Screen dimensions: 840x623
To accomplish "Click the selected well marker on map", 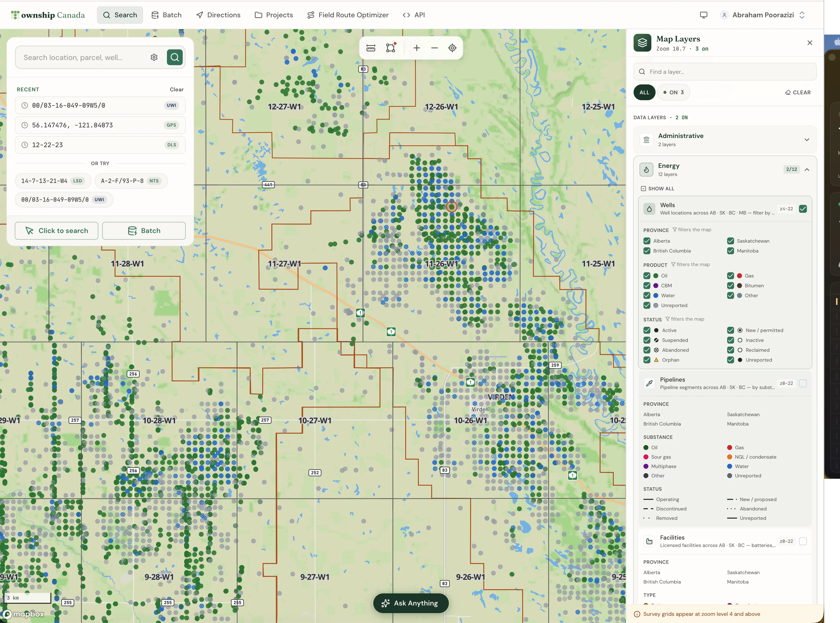I will (x=452, y=207).
